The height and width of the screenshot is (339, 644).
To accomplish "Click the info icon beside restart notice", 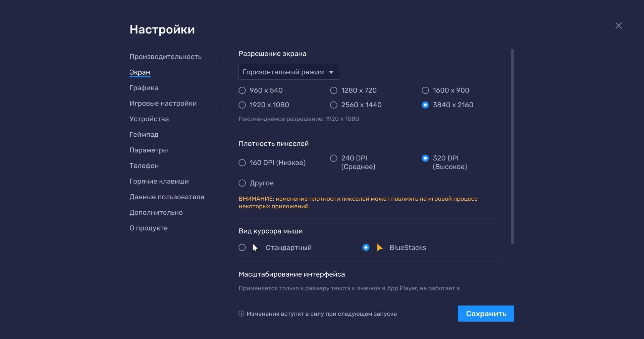I will [241, 314].
